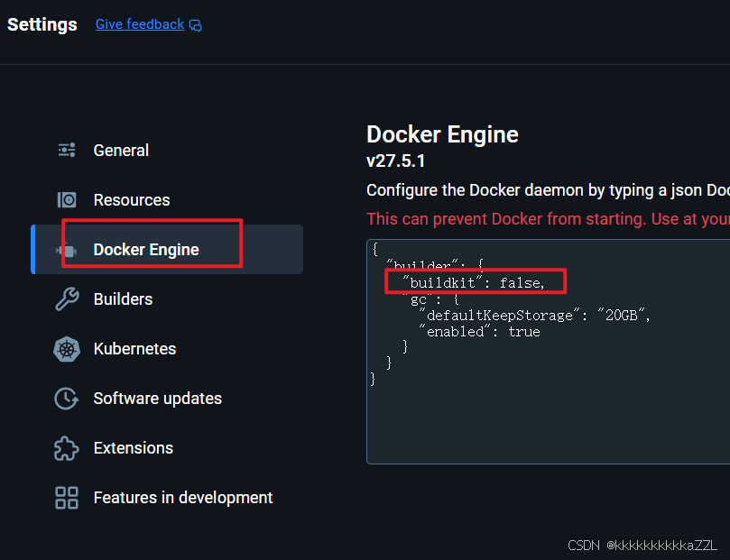This screenshot has height=560, width=730.
Task: Click the Software updates clock icon
Action: (x=67, y=399)
